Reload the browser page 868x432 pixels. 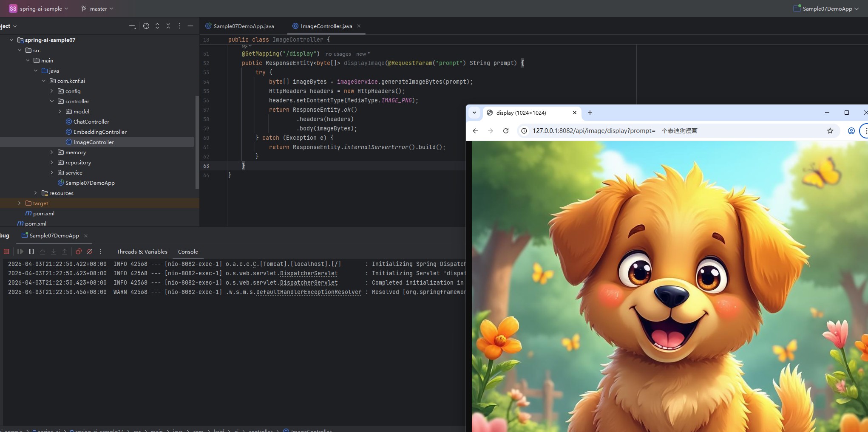click(506, 131)
